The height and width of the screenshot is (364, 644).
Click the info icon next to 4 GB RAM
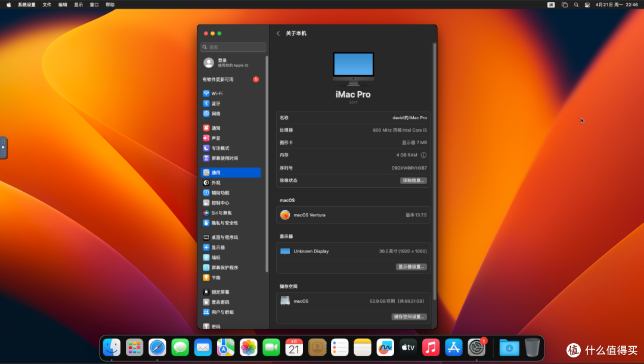(x=423, y=155)
